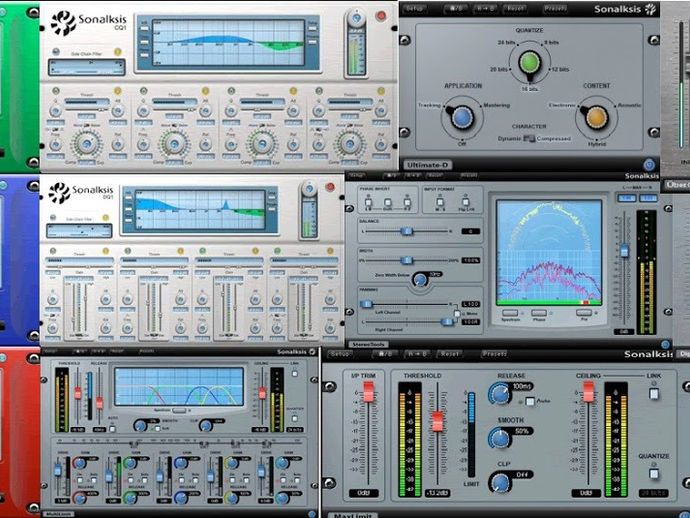Open Presets in the Ultimate-D header

555,8
